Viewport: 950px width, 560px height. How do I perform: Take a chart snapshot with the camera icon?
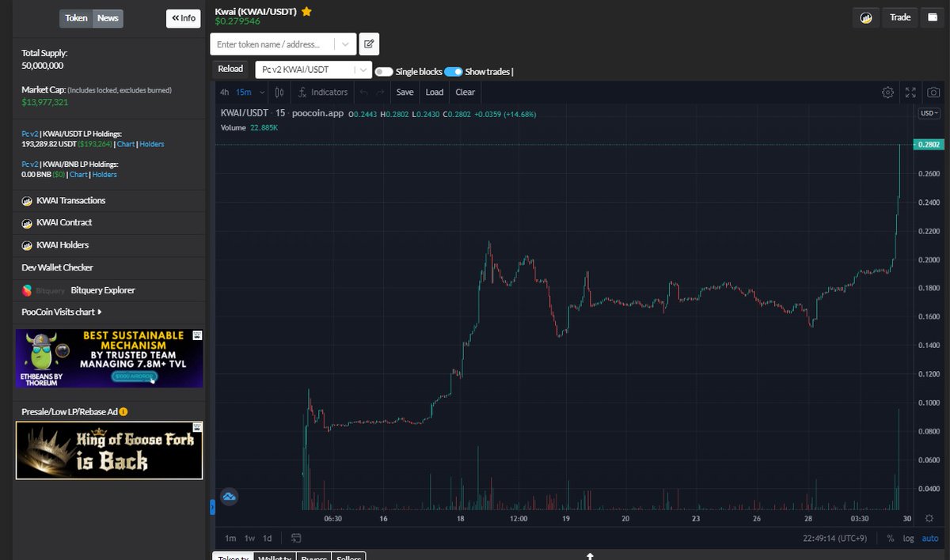click(934, 92)
